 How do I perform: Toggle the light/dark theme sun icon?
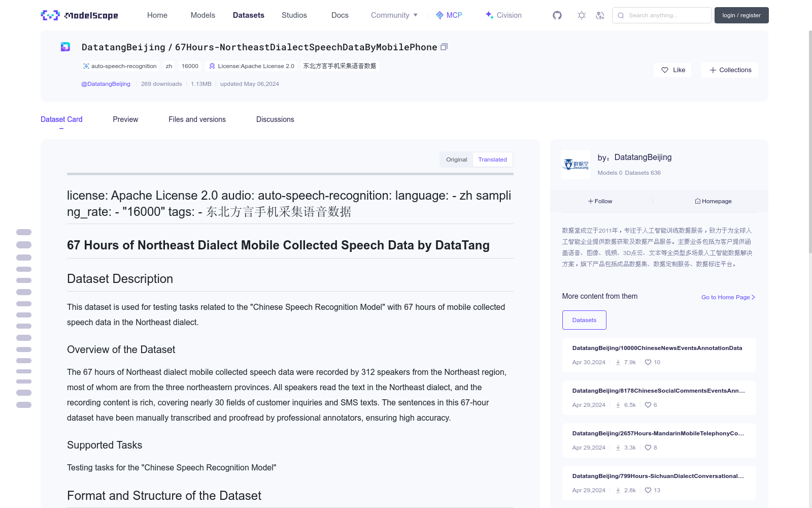point(582,15)
